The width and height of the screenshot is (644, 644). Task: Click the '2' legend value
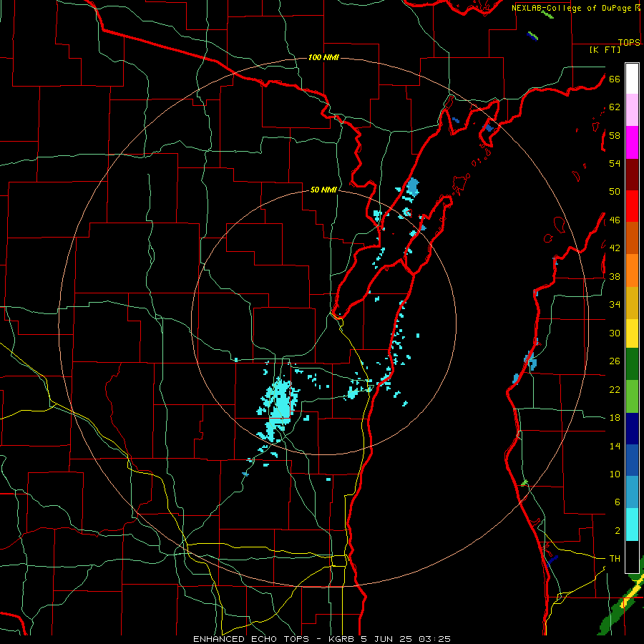click(x=617, y=531)
